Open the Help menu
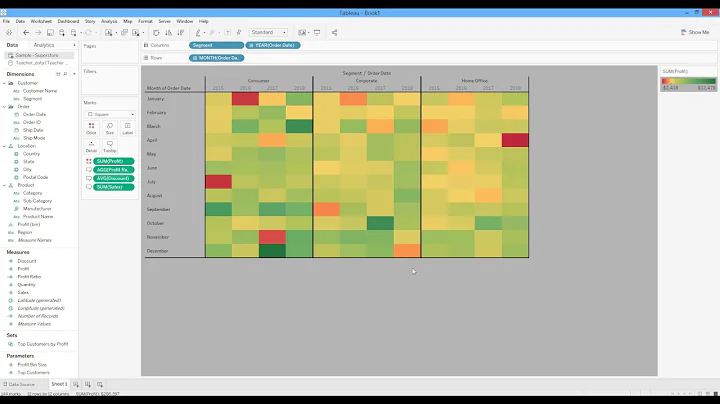Screen dimensions: 720x404 pyautogui.click(x=203, y=21)
